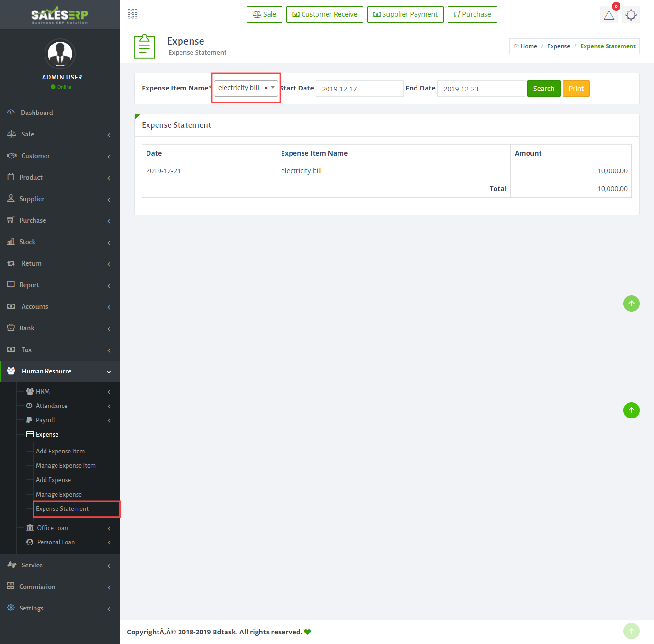654x644 pixels.
Task: Click the SalesERP logo
Action: click(x=60, y=15)
